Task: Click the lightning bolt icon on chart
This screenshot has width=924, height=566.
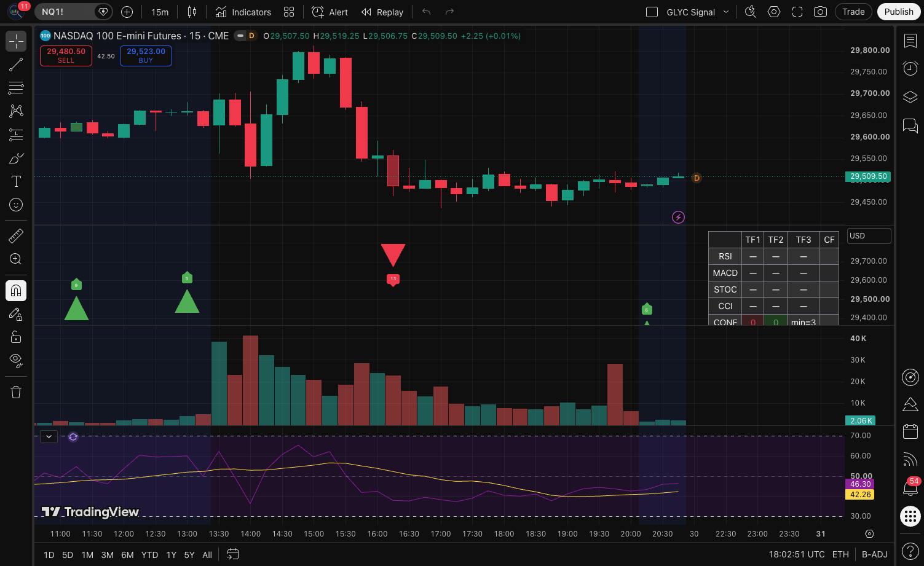Action: (678, 217)
